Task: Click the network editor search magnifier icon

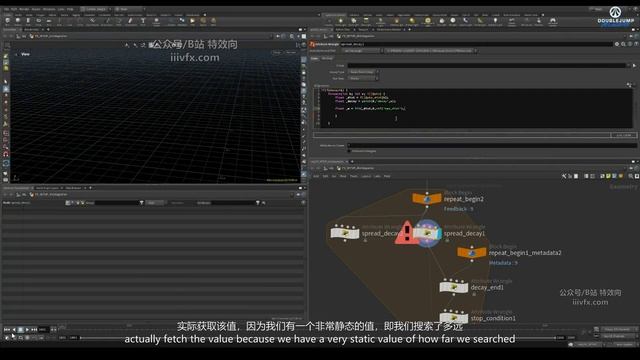Action: pyautogui.click(x=630, y=176)
